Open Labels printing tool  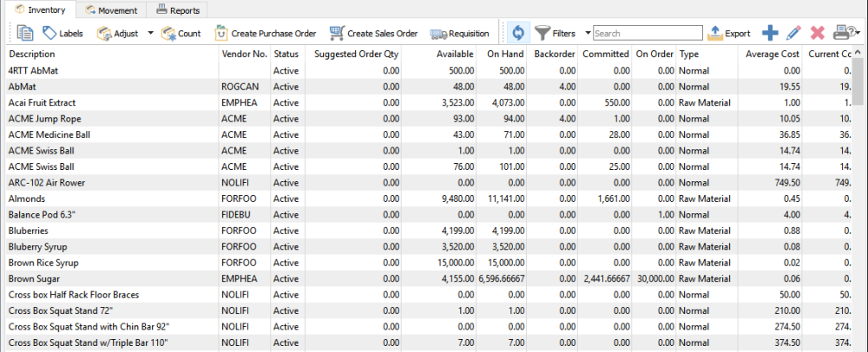(62, 33)
